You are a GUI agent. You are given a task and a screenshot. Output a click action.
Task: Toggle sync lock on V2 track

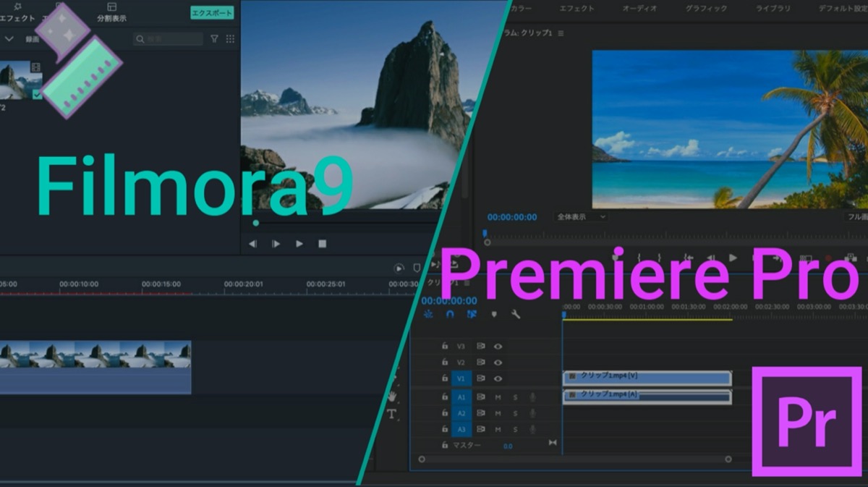[x=480, y=363]
